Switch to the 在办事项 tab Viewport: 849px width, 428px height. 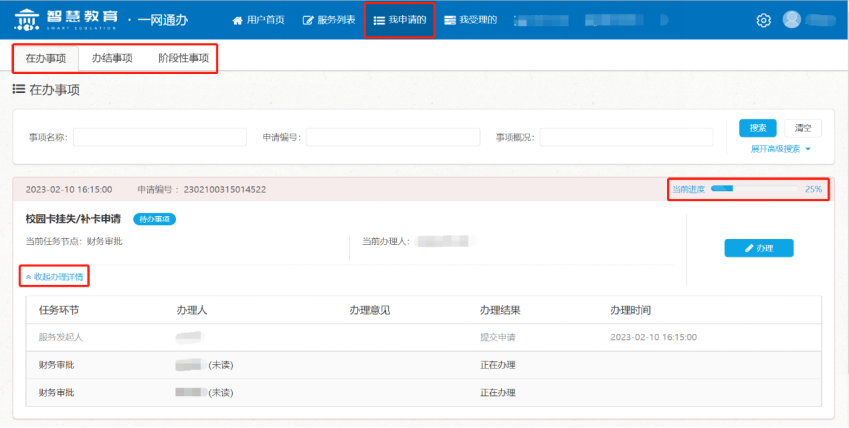(x=46, y=58)
